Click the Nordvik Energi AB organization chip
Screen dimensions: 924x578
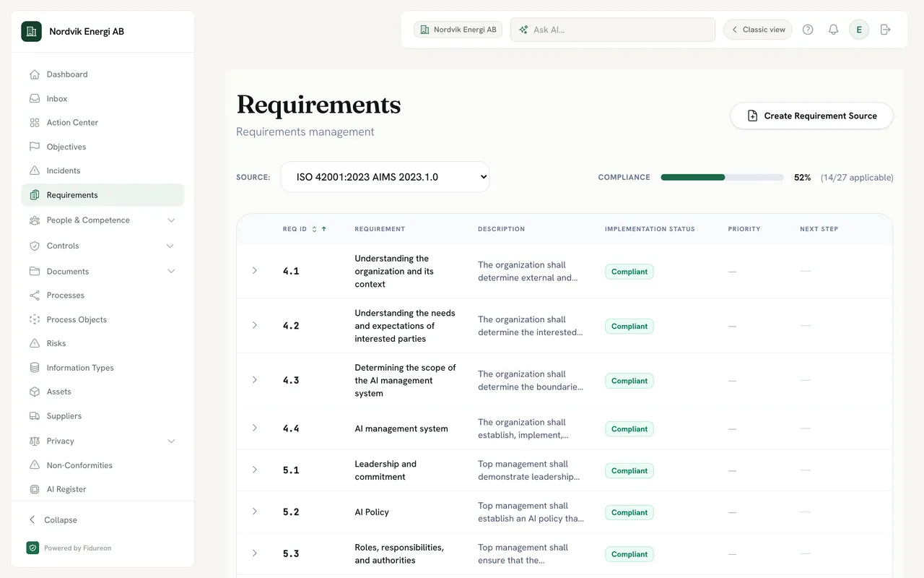[x=458, y=30]
